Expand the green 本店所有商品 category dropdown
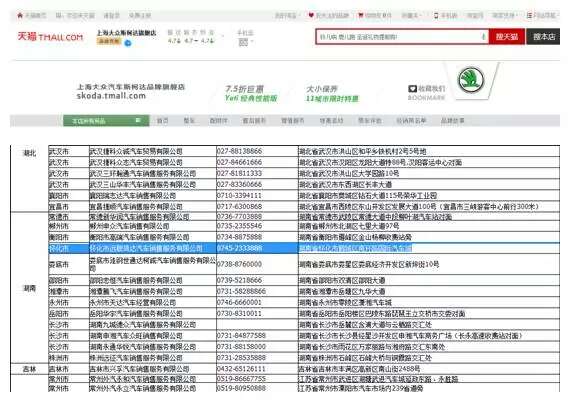Viewport: 570px width, 402px height. pos(106,120)
